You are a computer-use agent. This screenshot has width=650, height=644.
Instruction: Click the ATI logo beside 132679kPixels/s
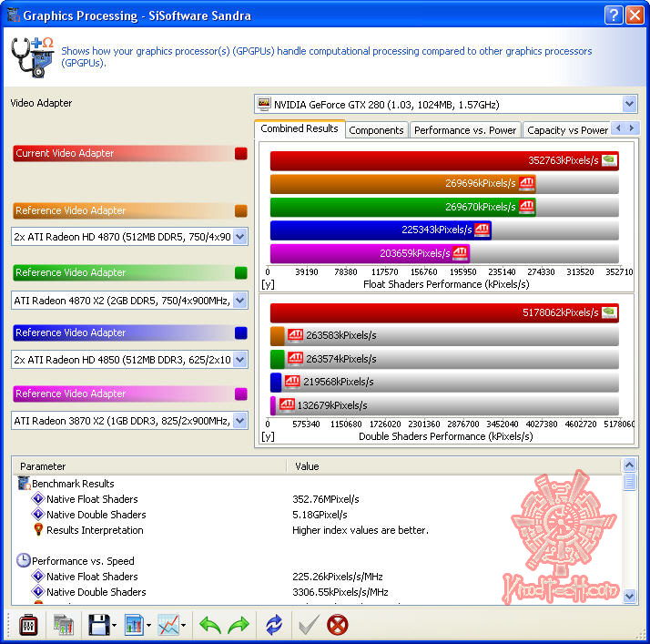[x=287, y=404]
